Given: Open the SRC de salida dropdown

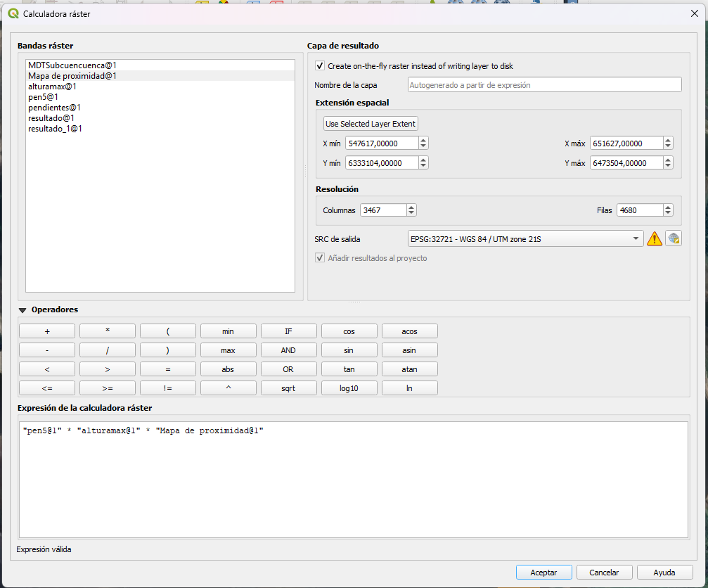Looking at the screenshot, I should 525,239.
